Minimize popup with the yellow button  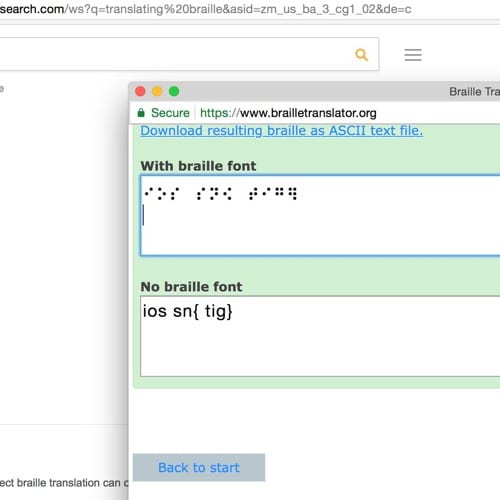point(157,91)
